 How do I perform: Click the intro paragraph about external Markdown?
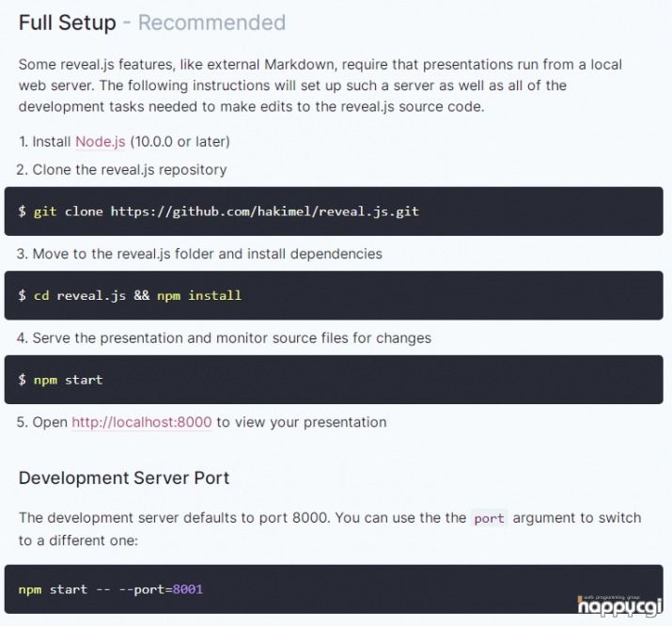(x=320, y=86)
